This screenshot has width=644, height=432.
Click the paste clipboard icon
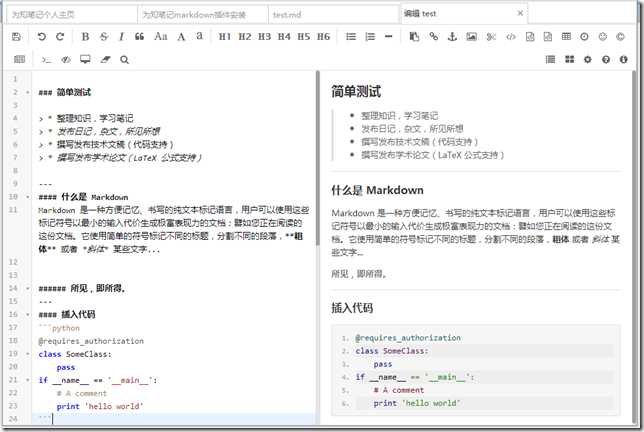tap(414, 37)
